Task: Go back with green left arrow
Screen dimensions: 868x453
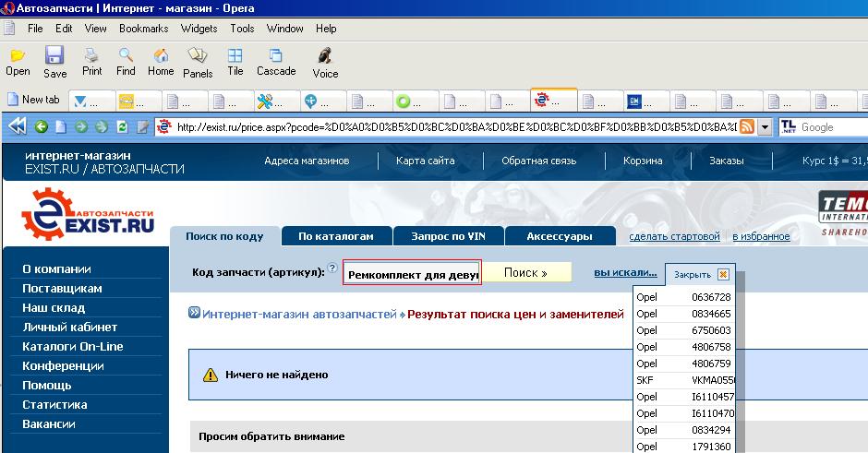Action: pyautogui.click(x=42, y=127)
